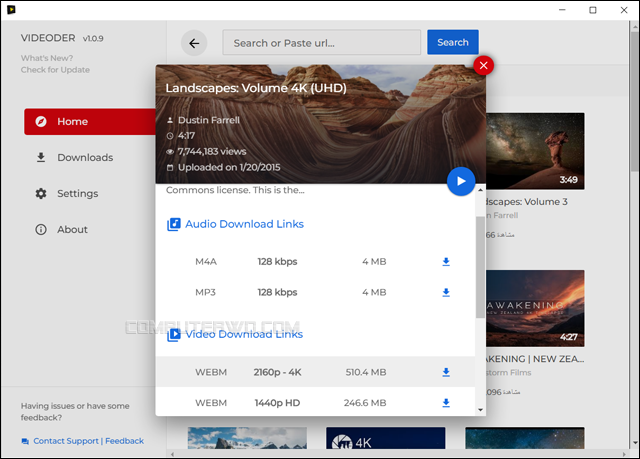
Task: Download the M4A 128 kbps audio
Action: [446, 262]
